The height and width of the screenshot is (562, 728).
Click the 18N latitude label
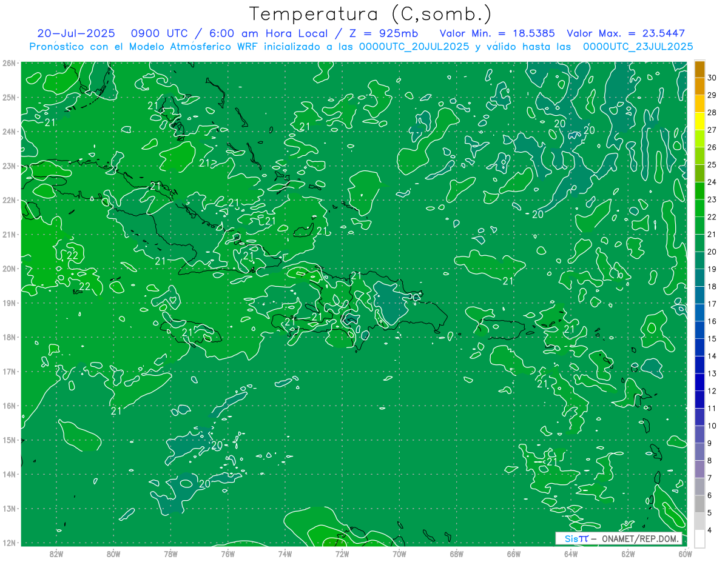tap(8, 337)
